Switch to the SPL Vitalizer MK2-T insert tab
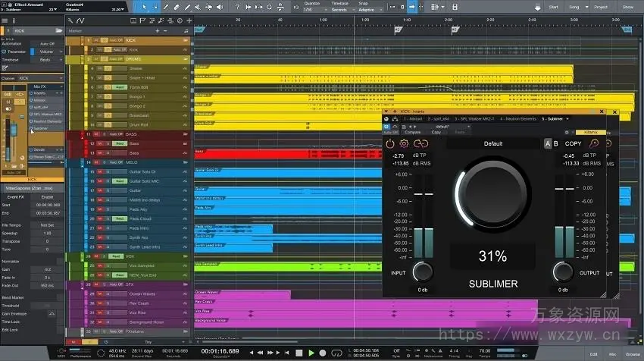Image resolution: width=644 pixels, height=361 pixels. [475, 119]
